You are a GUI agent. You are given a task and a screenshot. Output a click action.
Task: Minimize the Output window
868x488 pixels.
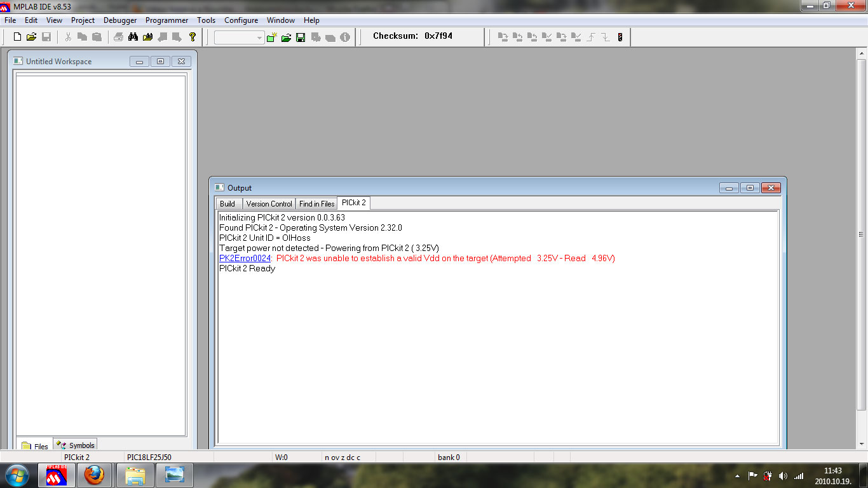point(729,187)
